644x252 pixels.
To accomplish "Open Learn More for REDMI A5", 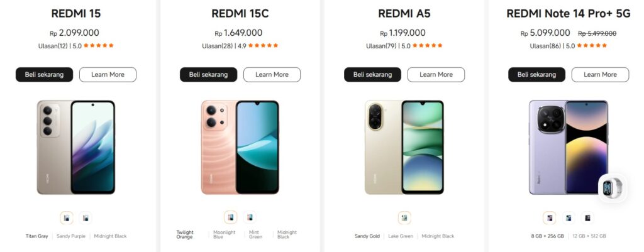I will point(436,75).
